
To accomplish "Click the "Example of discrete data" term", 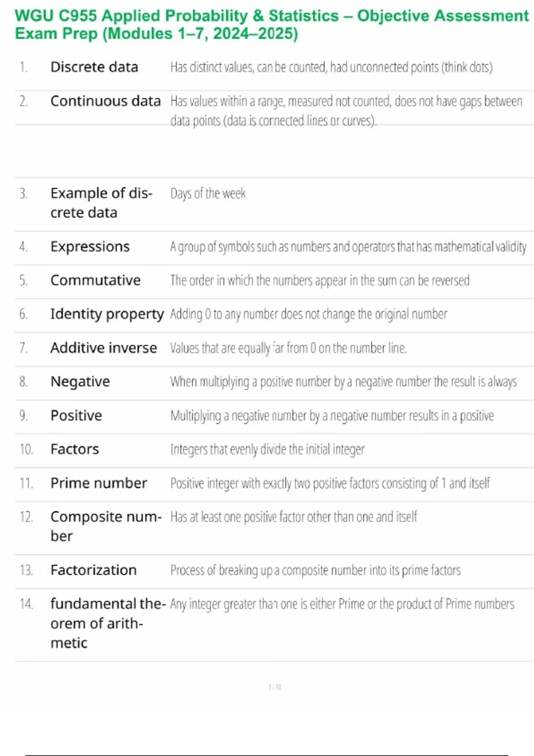I will (x=101, y=203).
